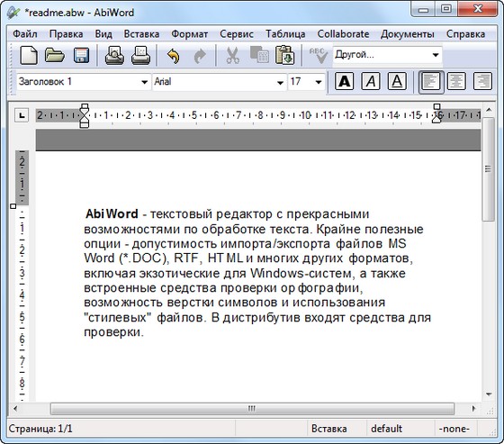The image size is (504, 444).
Task: Open the Файл menu
Action: (x=25, y=34)
